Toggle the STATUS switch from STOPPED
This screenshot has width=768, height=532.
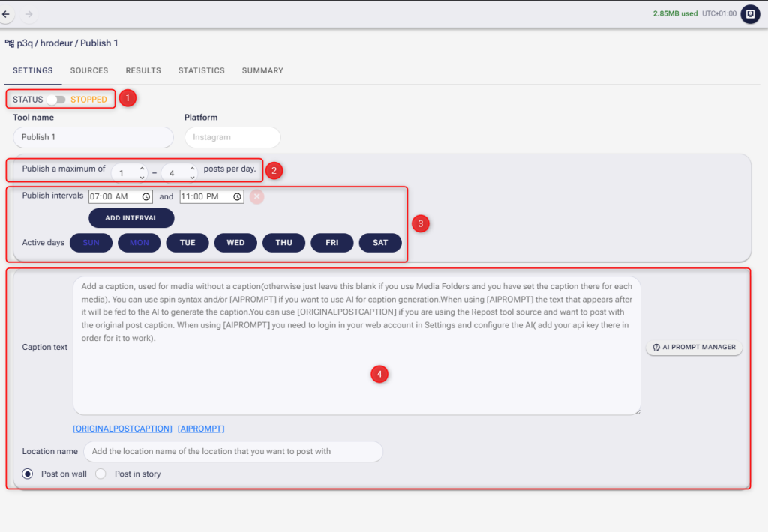click(55, 98)
